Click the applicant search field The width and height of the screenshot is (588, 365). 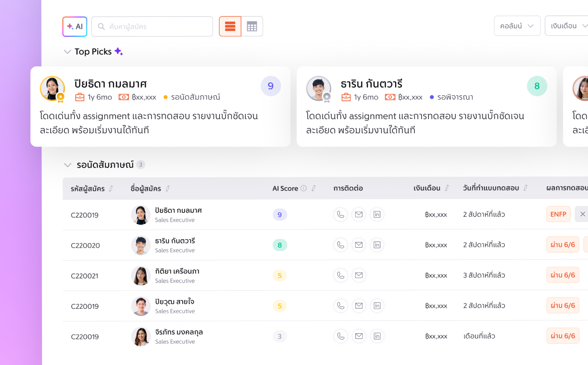[152, 27]
